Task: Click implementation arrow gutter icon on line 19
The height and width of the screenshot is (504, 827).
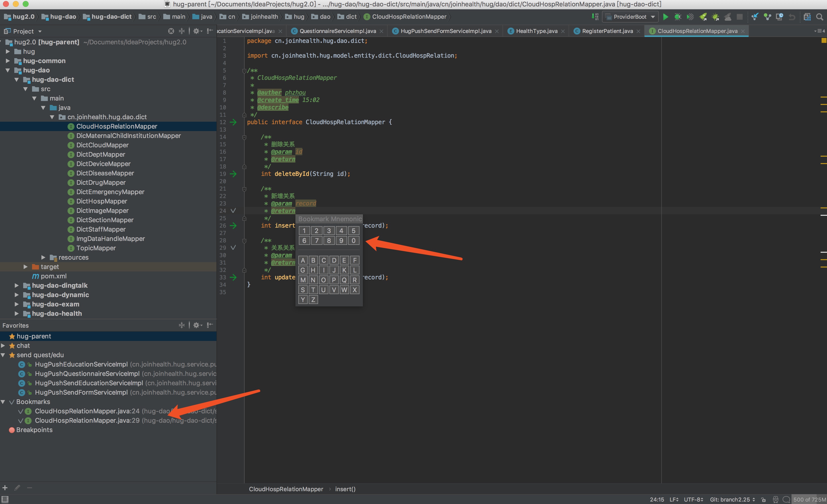Action: click(x=233, y=174)
